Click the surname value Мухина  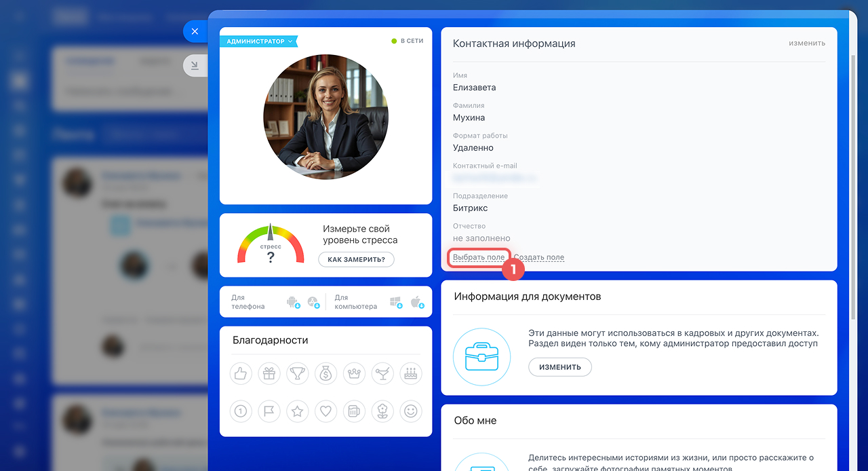(469, 117)
